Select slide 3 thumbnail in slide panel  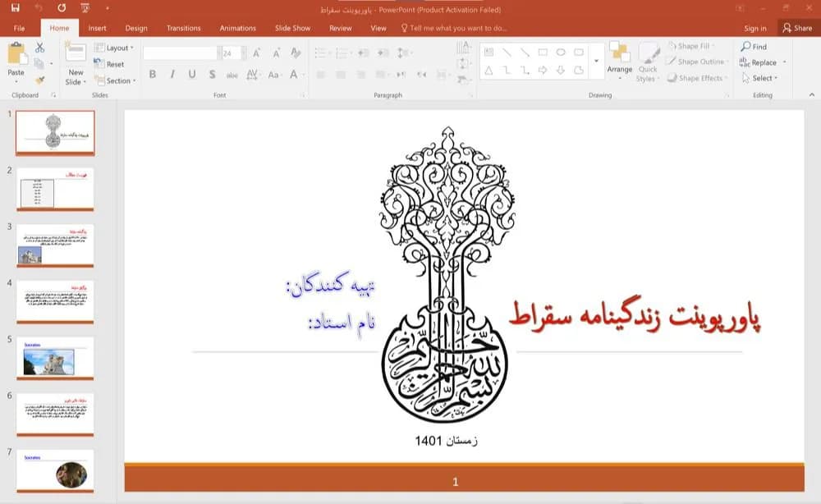55,246
